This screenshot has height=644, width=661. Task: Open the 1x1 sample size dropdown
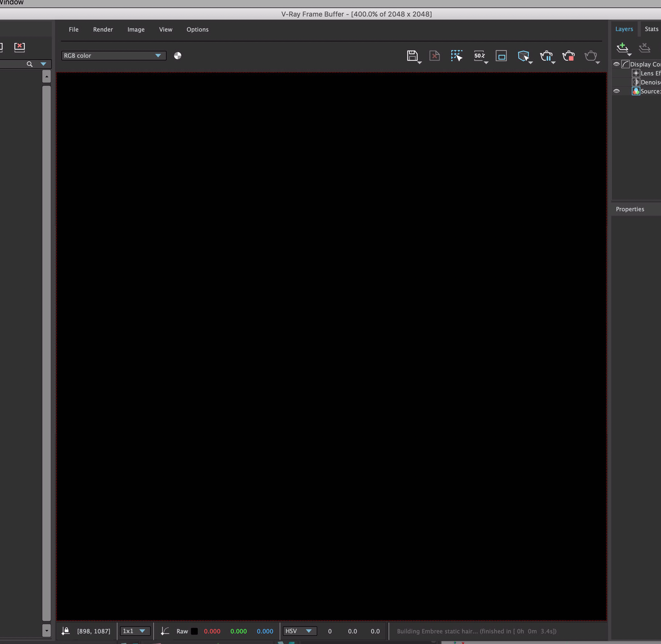pyautogui.click(x=135, y=631)
